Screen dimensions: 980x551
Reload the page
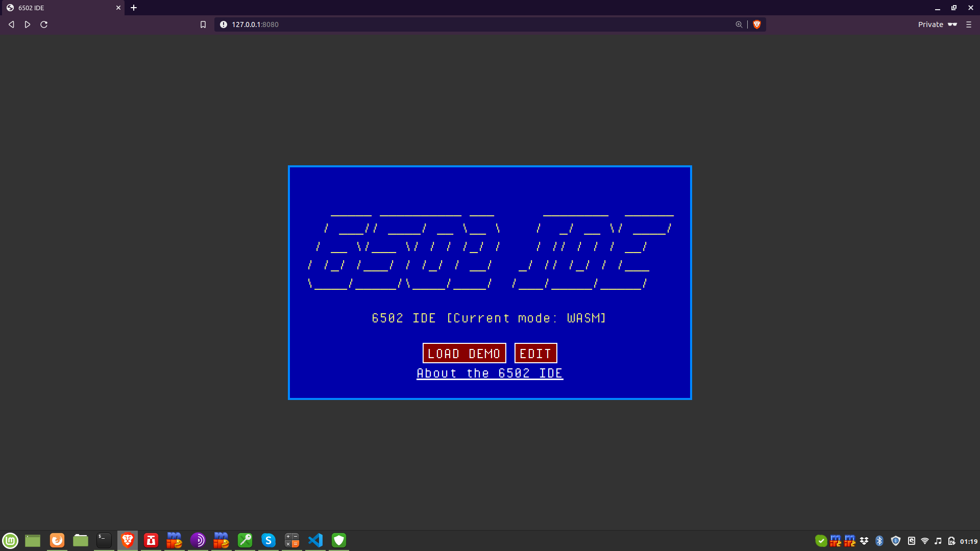pos(44,24)
